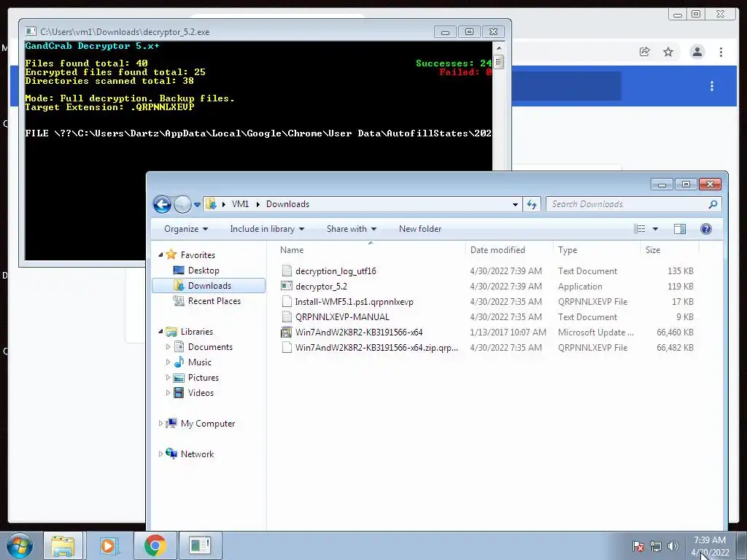
Task: Click the decryptor console scrollbar thumb
Action: [498, 62]
